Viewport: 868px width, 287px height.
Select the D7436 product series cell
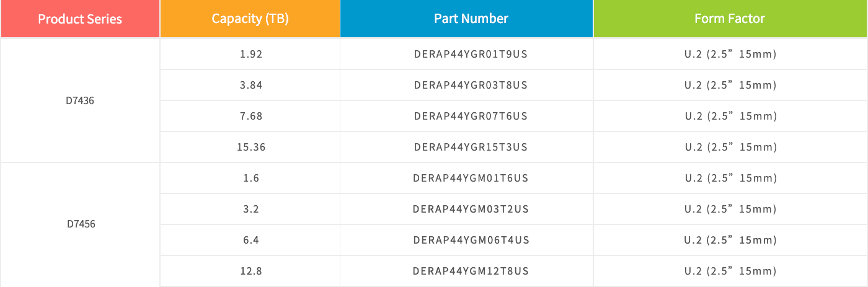click(80, 100)
